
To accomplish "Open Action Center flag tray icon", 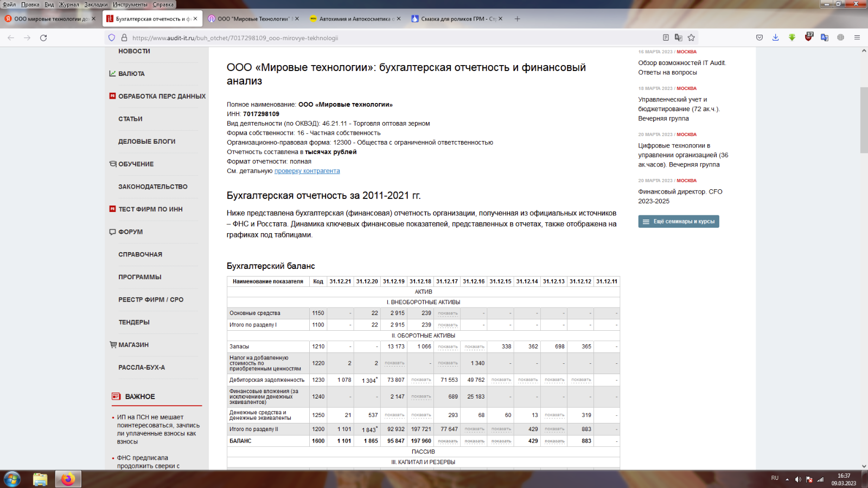I will point(809,479).
